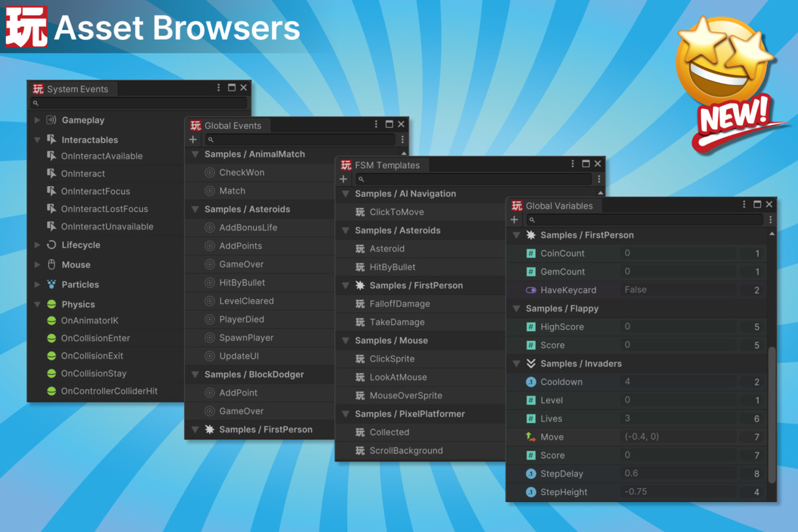This screenshot has width=798, height=532.
Task: Open Global Variables toolbar options menu
Action: click(771, 219)
